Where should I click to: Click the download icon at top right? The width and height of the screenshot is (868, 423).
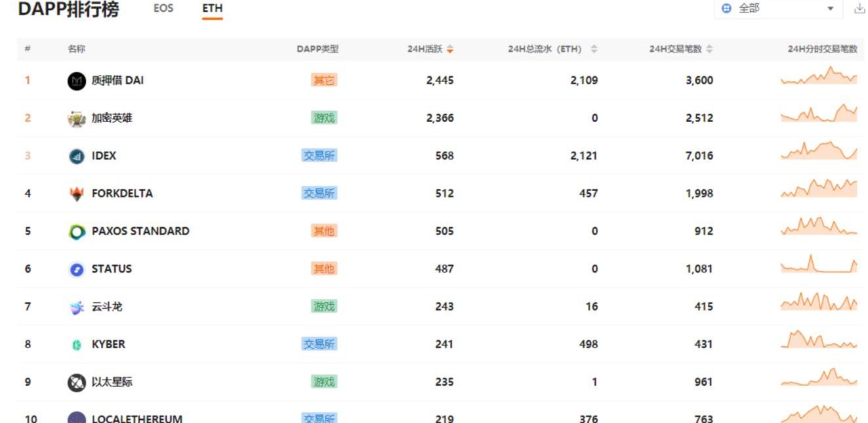[859, 9]
